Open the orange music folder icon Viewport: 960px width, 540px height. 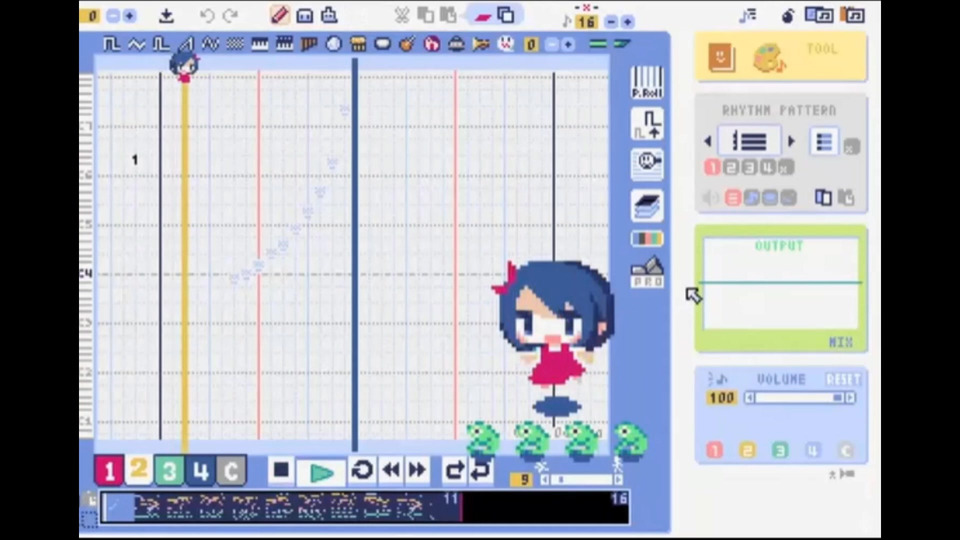pyautogui.click(x=853, y=15)
